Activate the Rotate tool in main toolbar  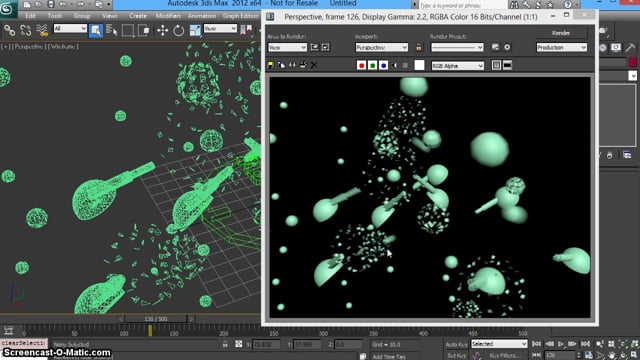pyautogui.click(x=178, y=31)
